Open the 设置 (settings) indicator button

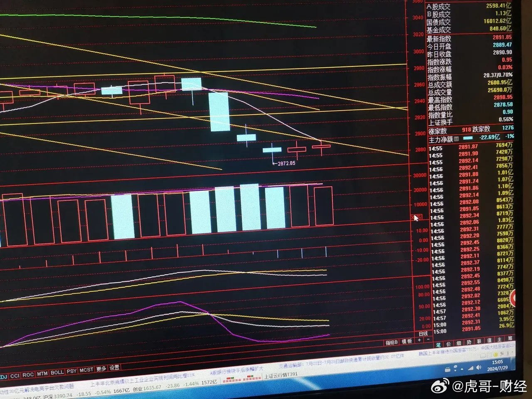(114, 367)
